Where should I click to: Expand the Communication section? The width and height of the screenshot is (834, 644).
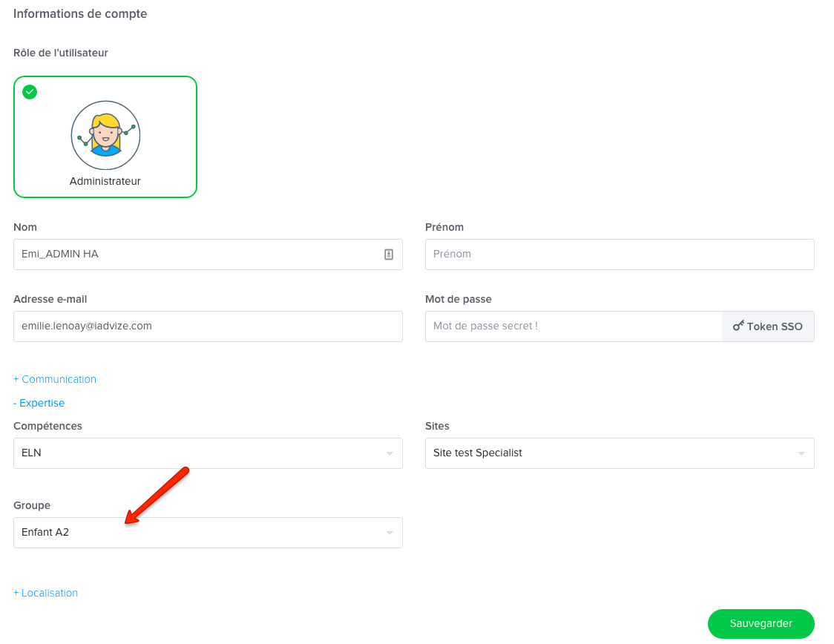(55, 379)
